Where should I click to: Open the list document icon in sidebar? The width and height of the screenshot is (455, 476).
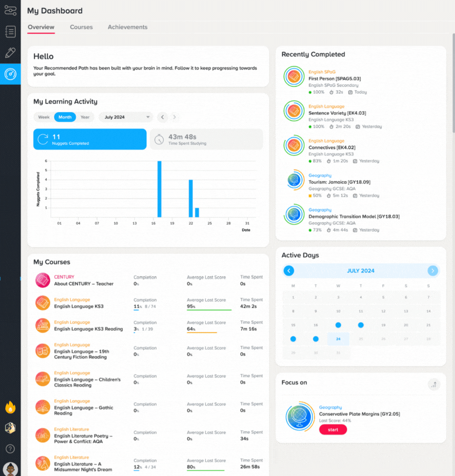[11, 32]
